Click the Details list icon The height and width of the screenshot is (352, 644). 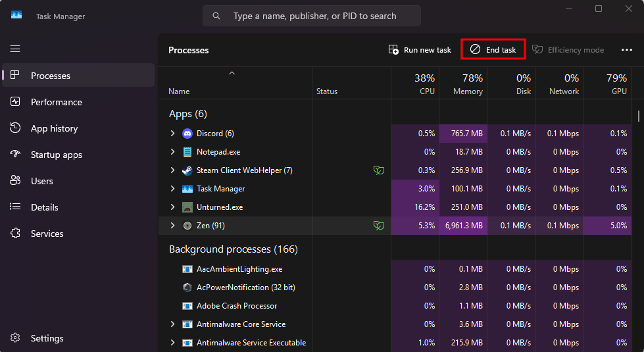(15, 207)
